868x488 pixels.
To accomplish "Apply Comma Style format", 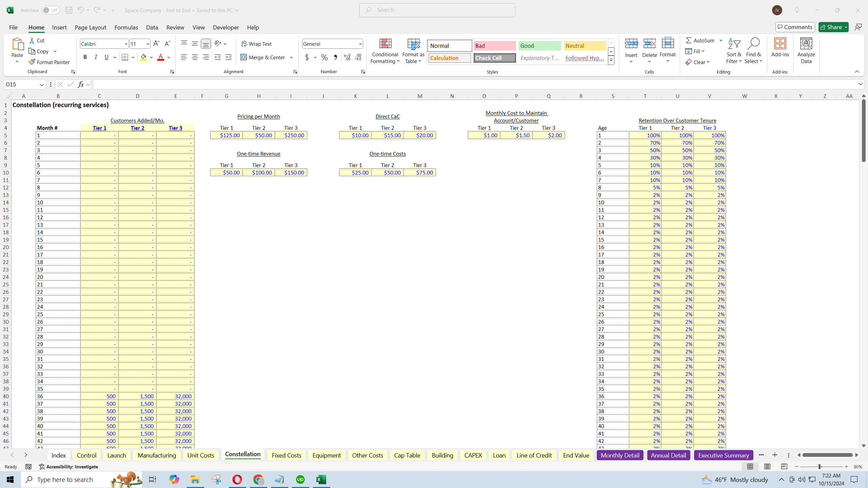I will tap(335, 57).
